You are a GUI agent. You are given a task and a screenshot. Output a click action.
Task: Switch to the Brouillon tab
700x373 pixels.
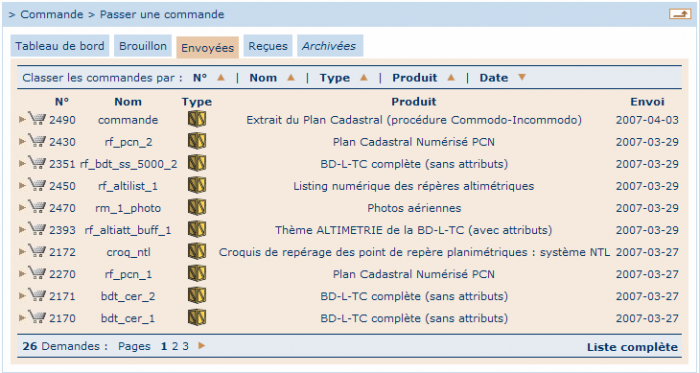[143, 46]
